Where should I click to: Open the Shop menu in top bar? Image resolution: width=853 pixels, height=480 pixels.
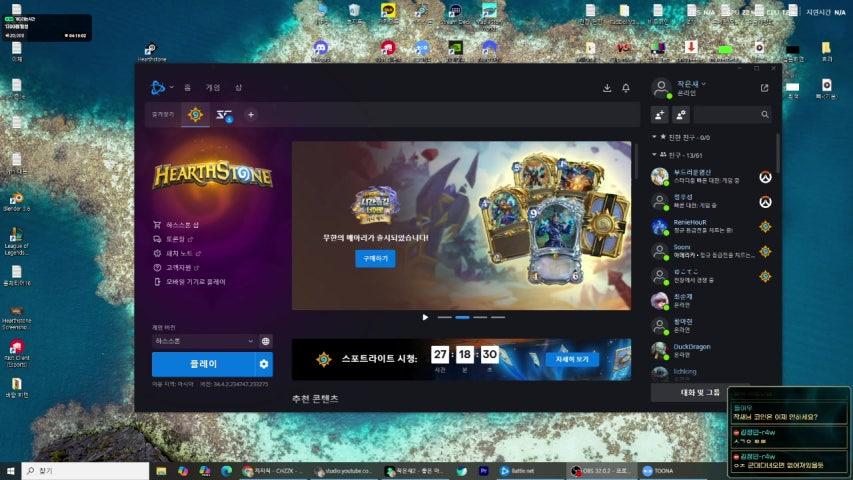pos(238,88)
